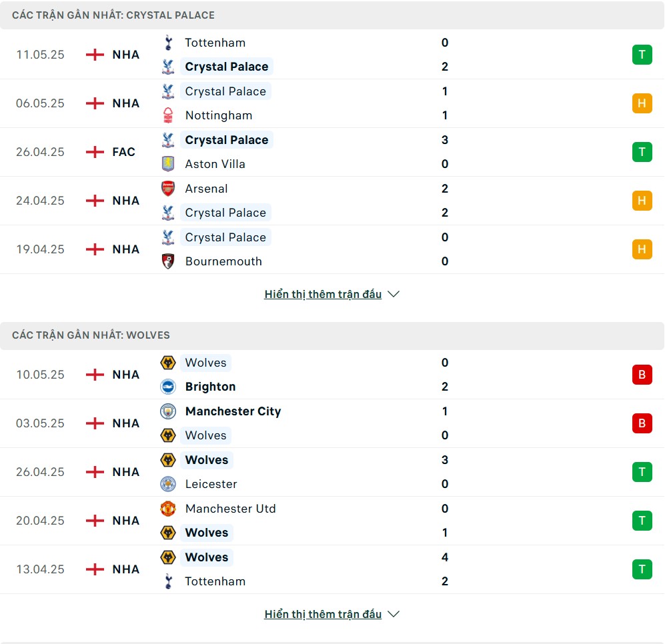Click the Manchester City club crest
The height and width of the screenshot is (644, 665).
click(x=168, y=411)
